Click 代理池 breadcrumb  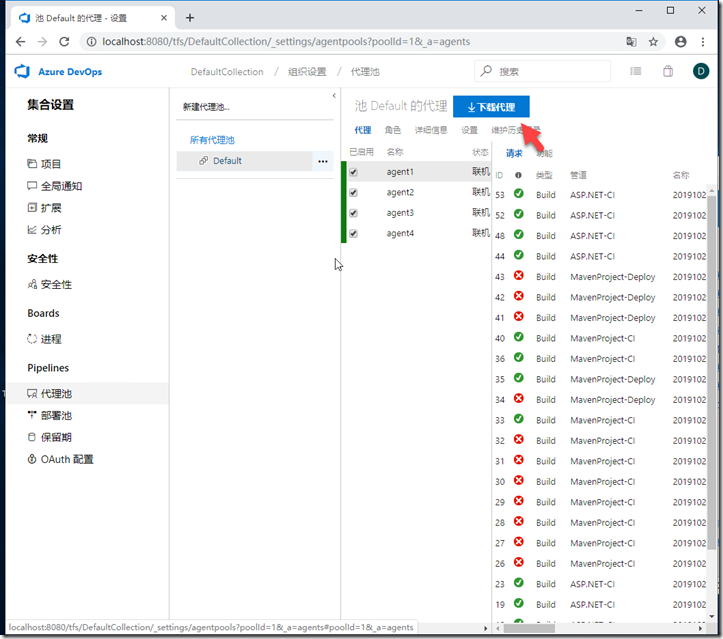click(x=365, y=72)
